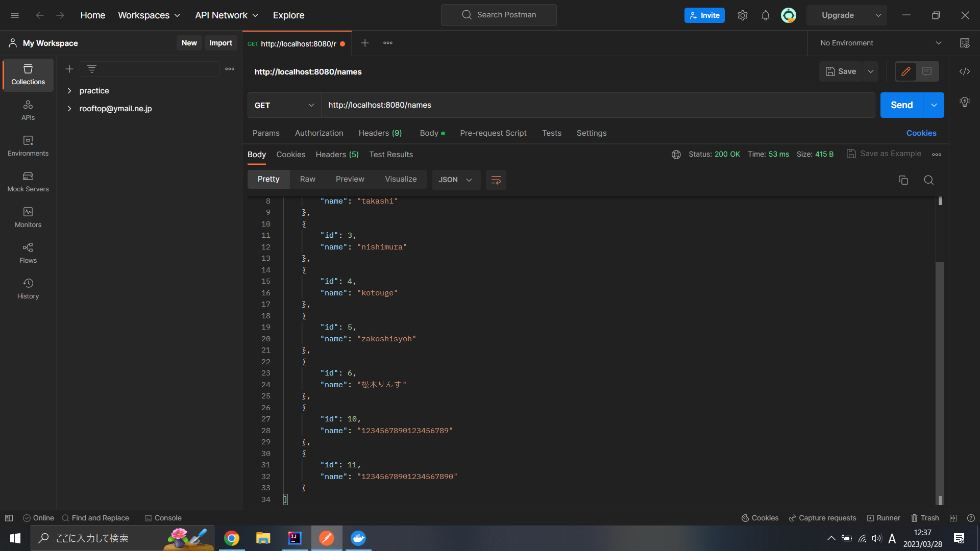Open the APIs sidebar panel

point(28,111)
